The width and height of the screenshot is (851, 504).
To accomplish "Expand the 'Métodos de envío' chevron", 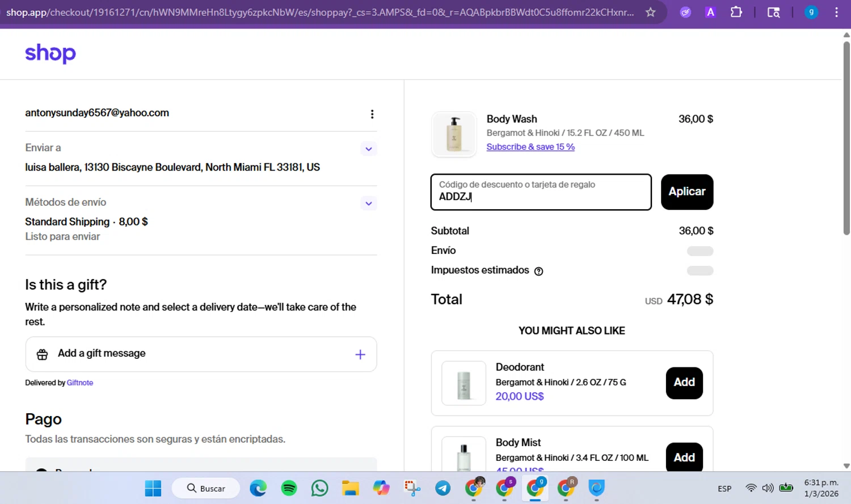I will point(369,204).
